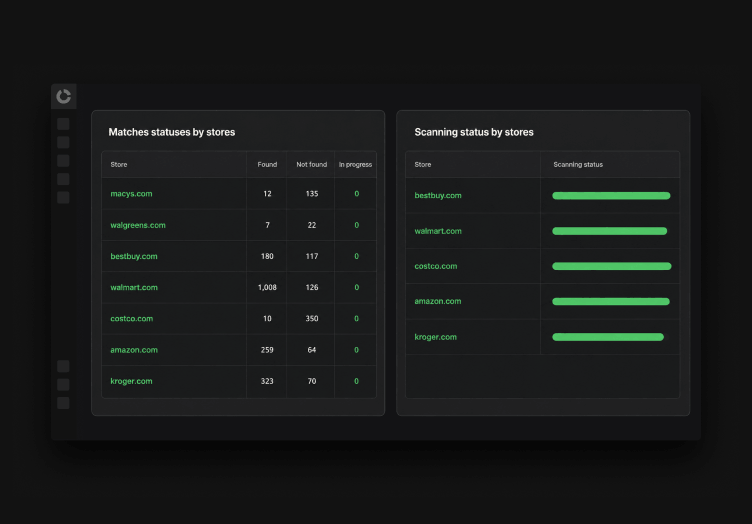The width and height of the screenshot is (752, 524).
Task: Open bestbuy.com link in Matches statuses table
Action: tap(134, 256)
